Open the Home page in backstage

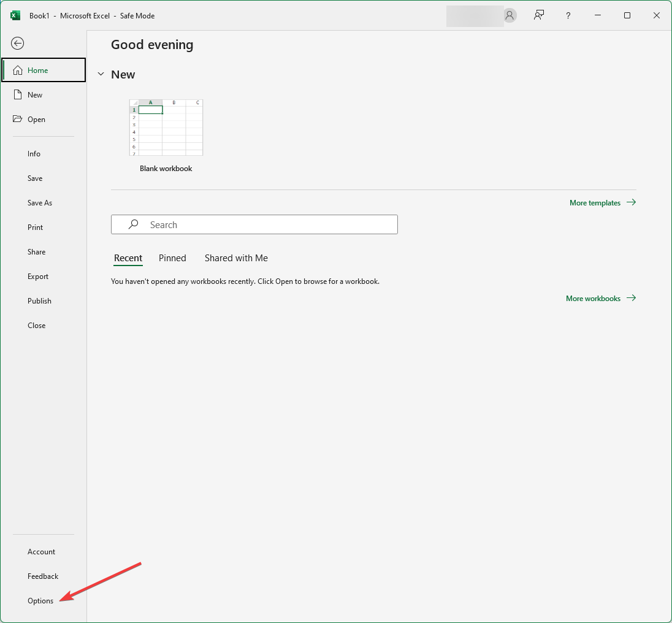[x=44, y=70]
